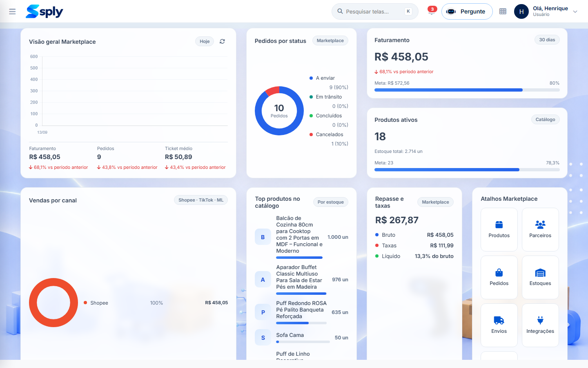The image size is (588, 368).
Task: Open the hamburger sidebar menu
Action: click(12, 11)
